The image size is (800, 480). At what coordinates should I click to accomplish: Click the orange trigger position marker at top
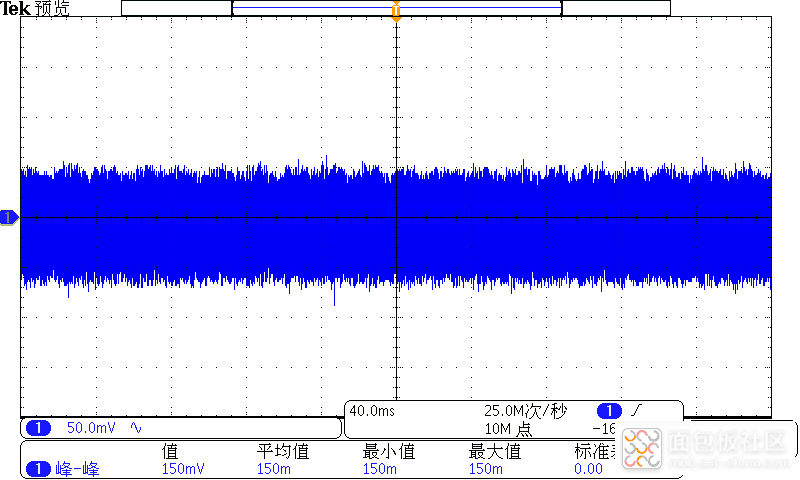click(396, 11)
